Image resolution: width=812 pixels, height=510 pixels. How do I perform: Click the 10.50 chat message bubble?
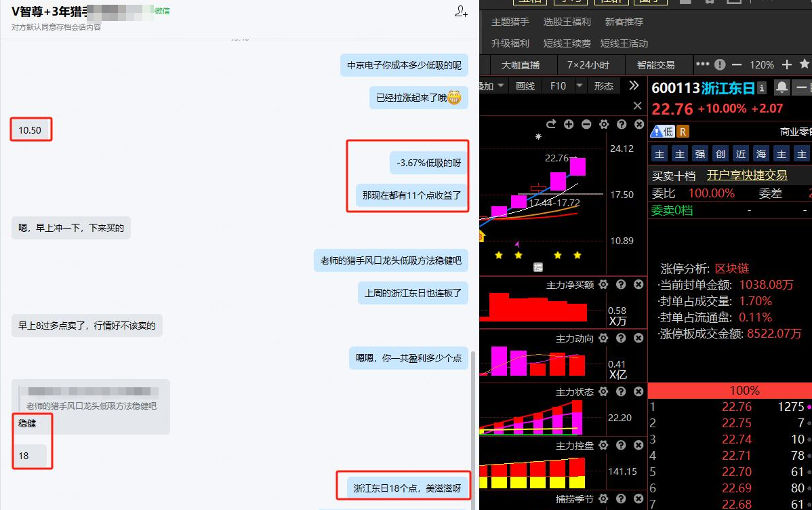[x=30, y=130]
